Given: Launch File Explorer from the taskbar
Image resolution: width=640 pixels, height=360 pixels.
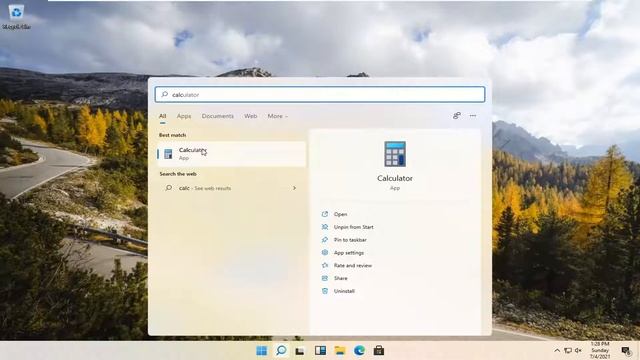Looking at the screenshot, I should (340, 351).
